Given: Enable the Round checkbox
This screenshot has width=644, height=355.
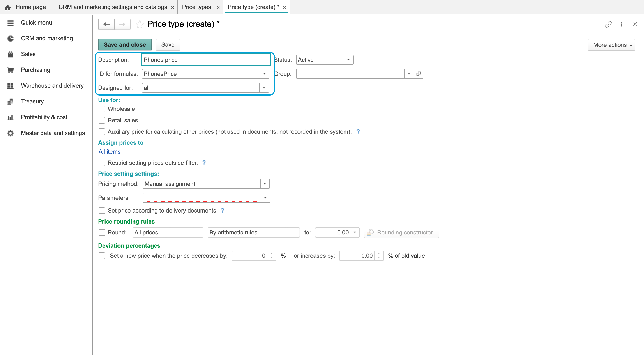Looking at the screenshot, I should coord(102,233).
